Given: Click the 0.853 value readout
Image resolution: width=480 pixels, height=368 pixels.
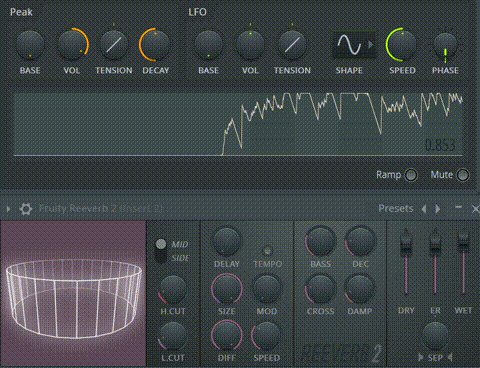Looking at the screenshot, I should tap(440, 145).
